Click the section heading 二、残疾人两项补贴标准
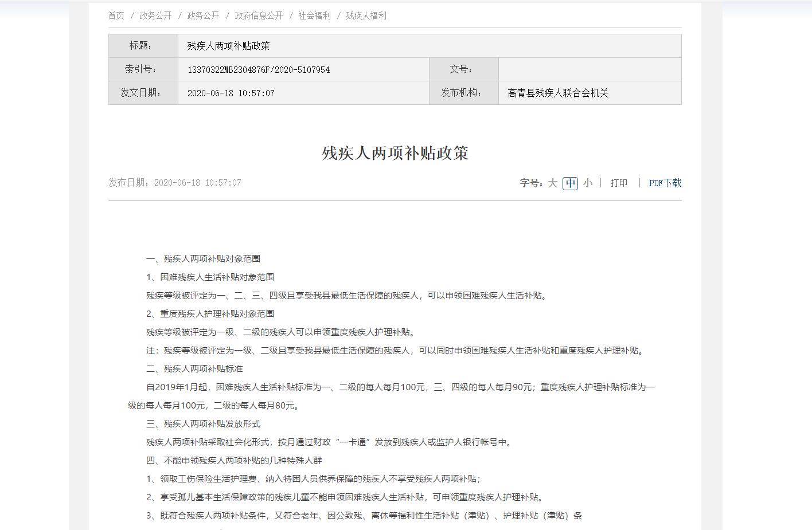This screenshot has width=812, height=530. (x=194, y=368)
